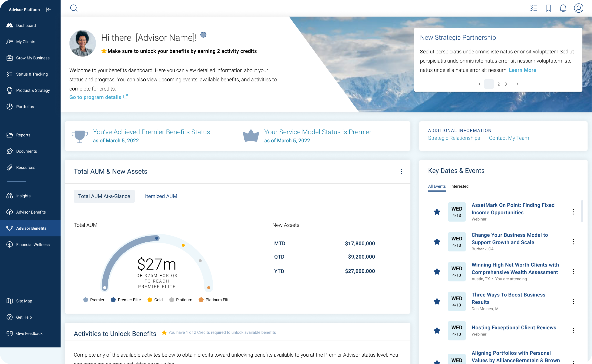Select page 3 in partnership pagination
The height and width of the screenshot is (364, 592).
click(505, 84)
